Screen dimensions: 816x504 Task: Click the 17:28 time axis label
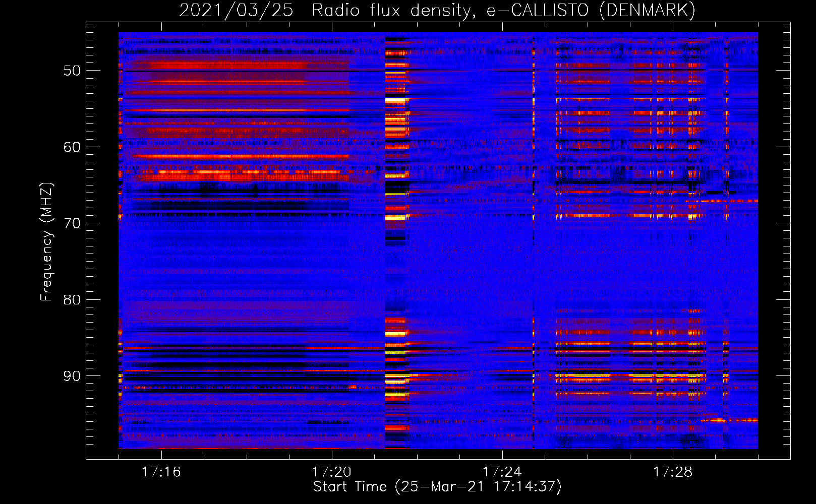[673, 472]
